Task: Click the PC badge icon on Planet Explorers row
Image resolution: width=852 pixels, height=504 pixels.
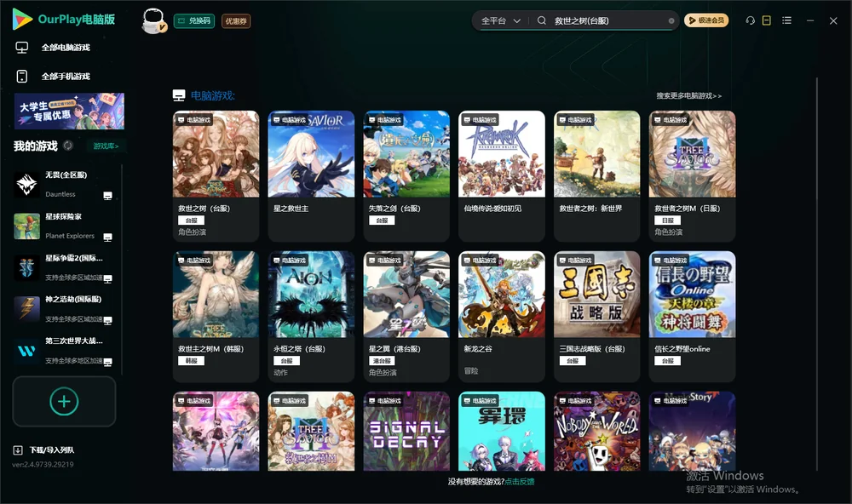Action: tap(107, 238)
